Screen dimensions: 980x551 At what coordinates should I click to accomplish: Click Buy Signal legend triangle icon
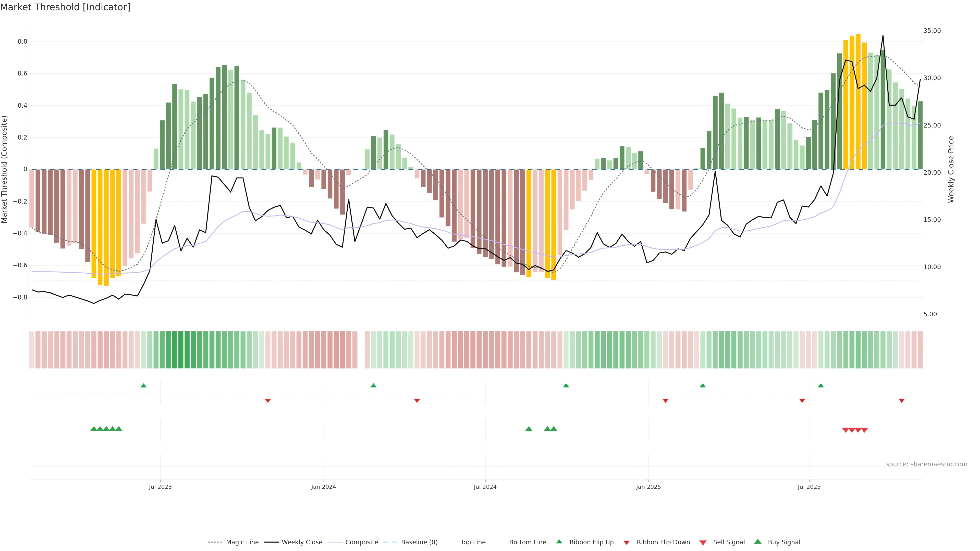point(757,542)
